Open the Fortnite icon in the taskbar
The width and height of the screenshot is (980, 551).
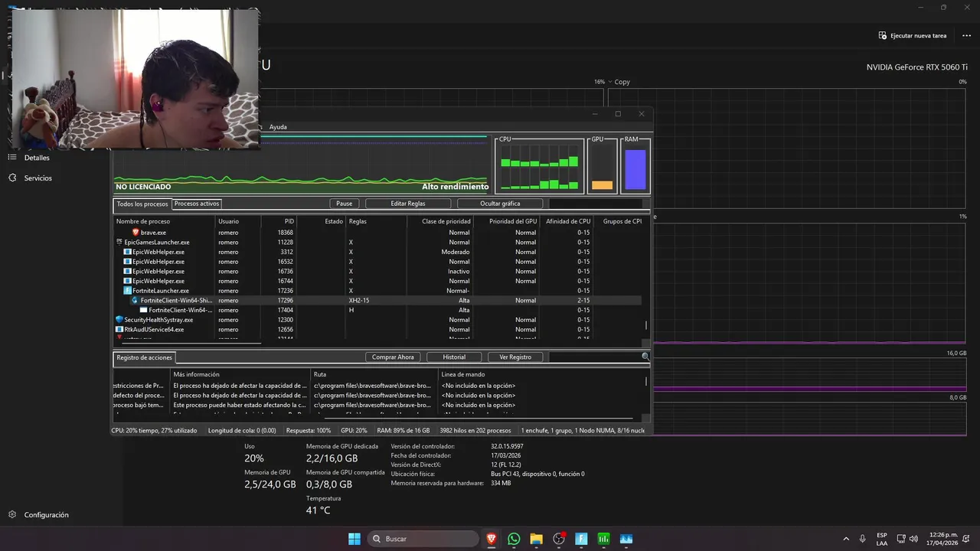581,539
